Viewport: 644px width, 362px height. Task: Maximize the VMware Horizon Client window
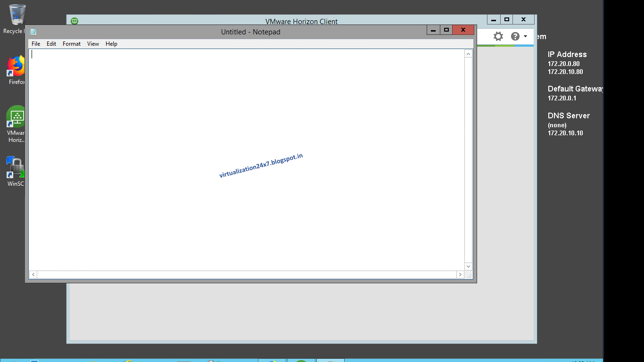(506, 20)
